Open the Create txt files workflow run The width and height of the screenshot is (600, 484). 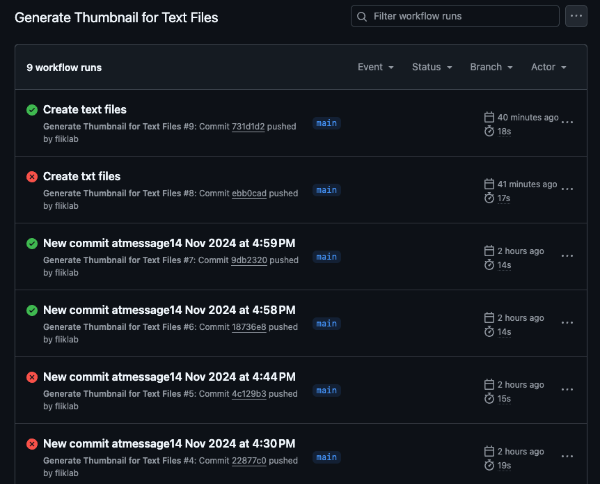pyautogui.click(x=82, y=176)
